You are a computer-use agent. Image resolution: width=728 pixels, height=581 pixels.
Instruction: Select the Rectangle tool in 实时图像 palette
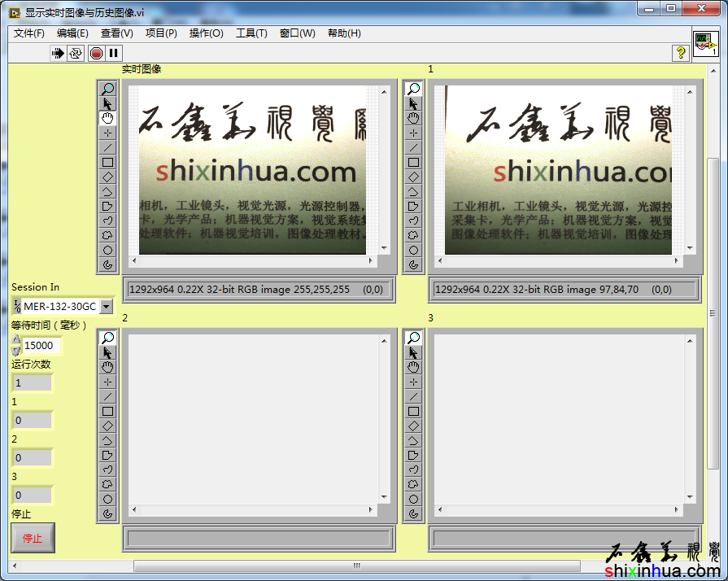click(x=107, y=162)
